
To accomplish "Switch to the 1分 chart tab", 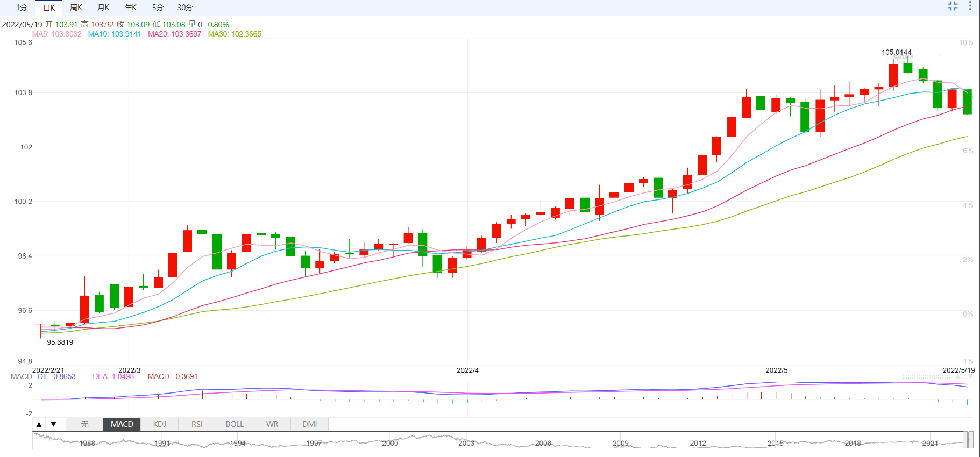I will point(22,8).
